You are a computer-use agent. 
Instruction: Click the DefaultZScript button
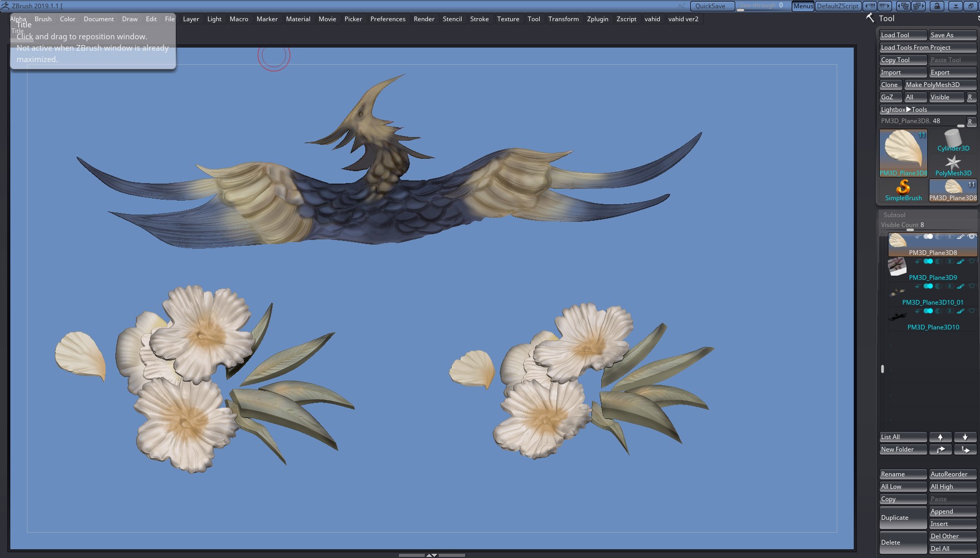pos(837,6)
